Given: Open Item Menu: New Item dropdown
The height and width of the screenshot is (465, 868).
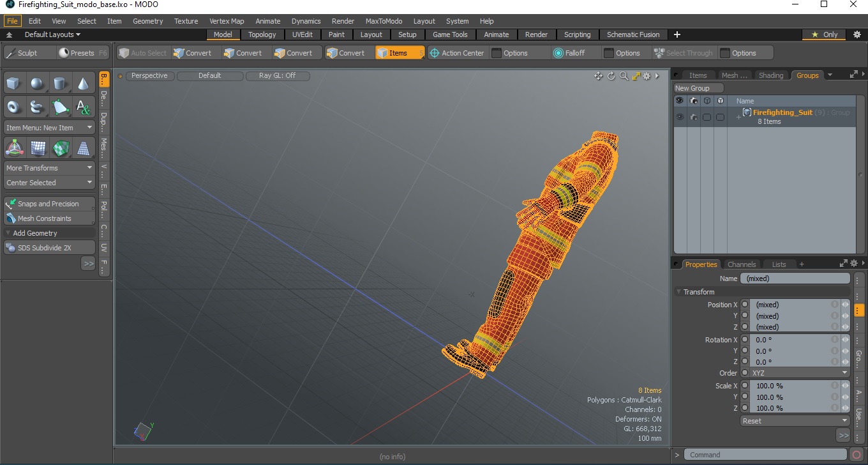Looking at the screenshot, I should click(x=49, y=128).
